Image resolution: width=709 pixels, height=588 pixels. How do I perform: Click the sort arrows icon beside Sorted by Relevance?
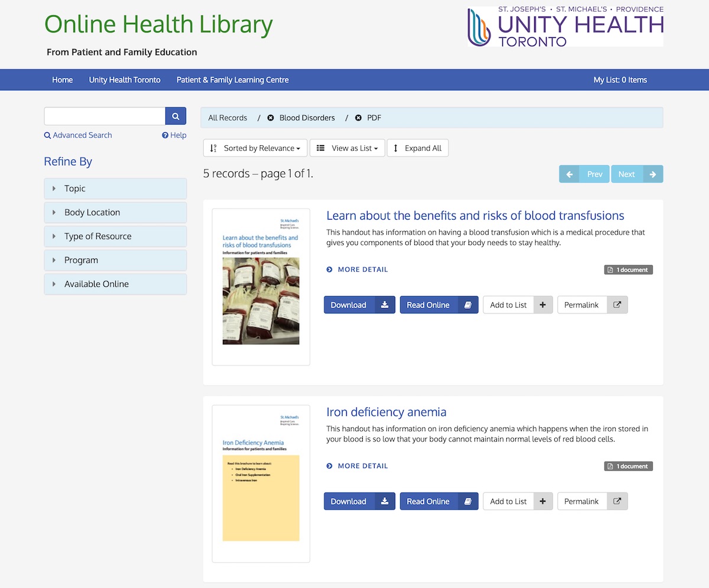click(x=213, y=148)
